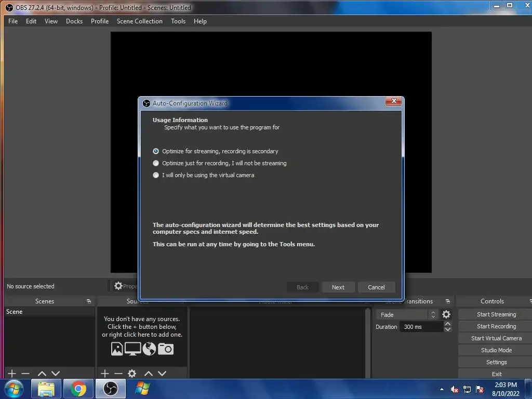Screen dimensions: 532x399
Task: Open the Help menu
Action: [200, 21]
